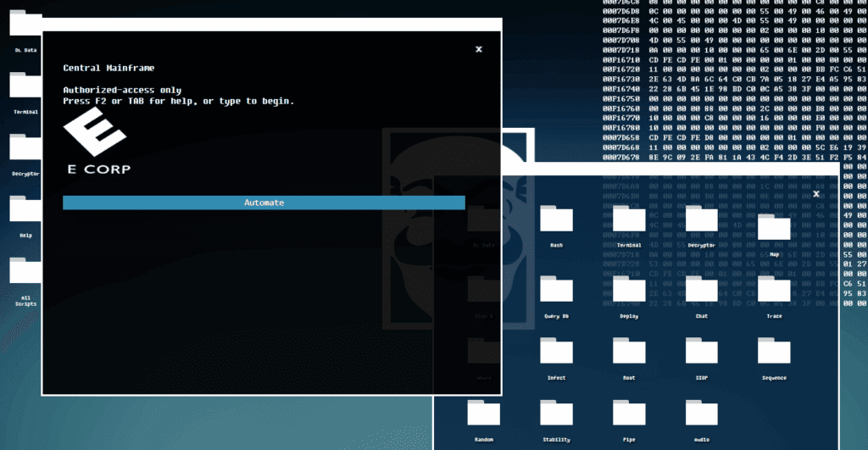Image resolution: width=868 pixels, height=450 pixels.
Task: Open the Hash folder icon
Action: tap(556, 223)
